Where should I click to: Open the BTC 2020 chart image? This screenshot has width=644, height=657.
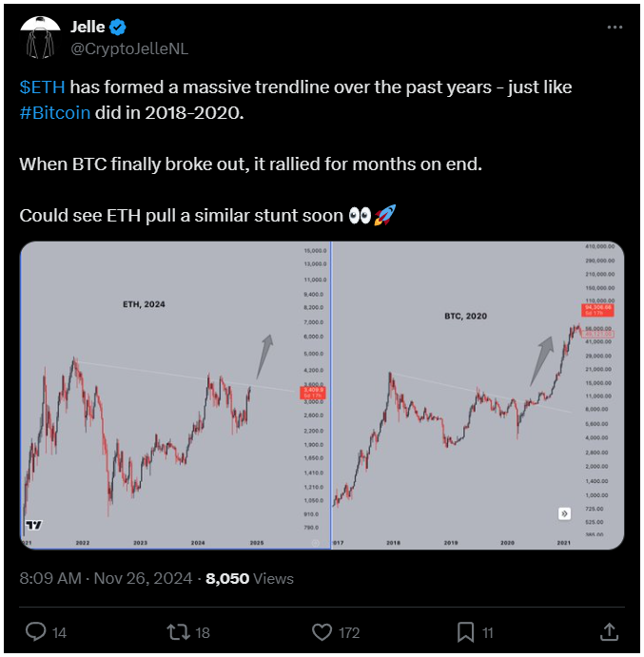pyautogui.click(x=478, y=396)
